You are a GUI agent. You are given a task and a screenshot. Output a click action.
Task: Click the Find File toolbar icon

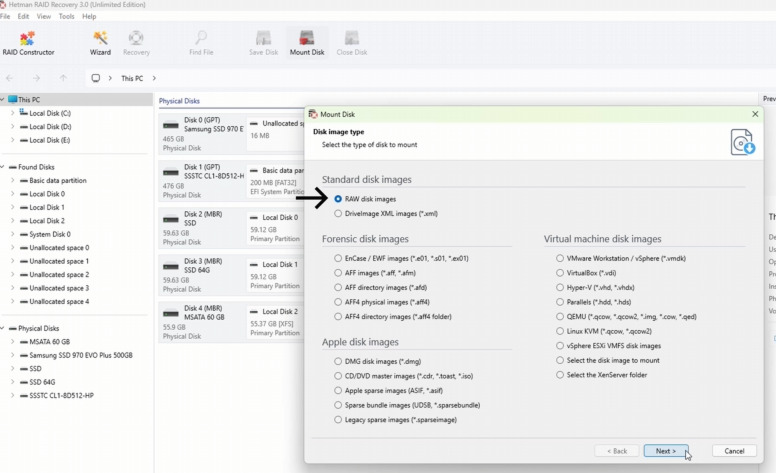pos(201,43)
